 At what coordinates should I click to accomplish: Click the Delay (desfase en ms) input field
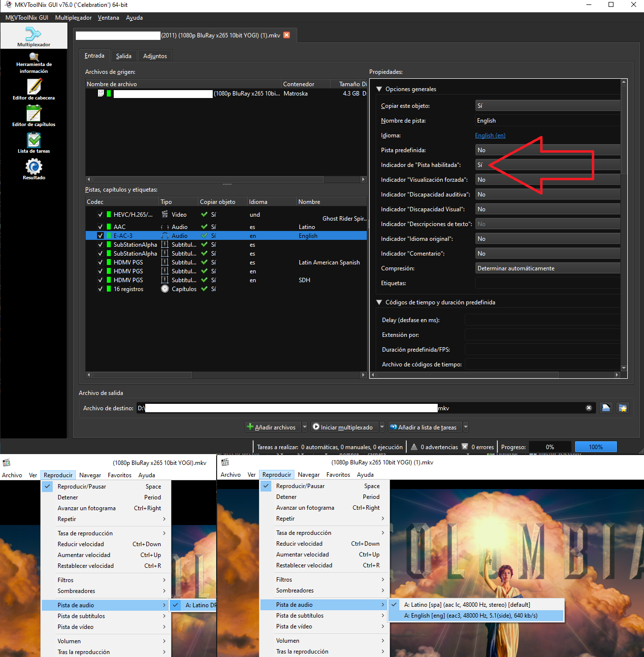coord(543,320)
